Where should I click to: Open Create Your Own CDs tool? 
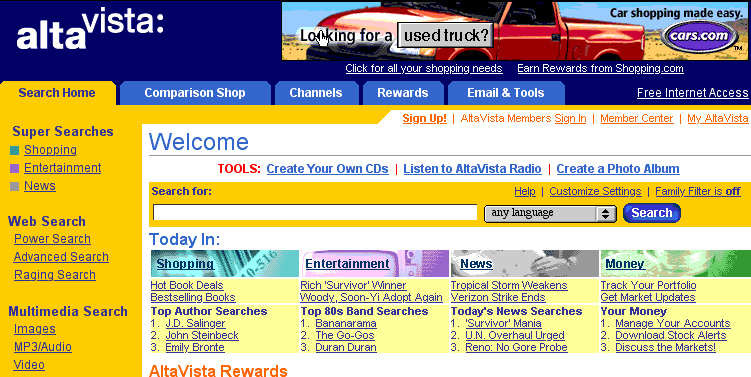click(x=328, y=169)
